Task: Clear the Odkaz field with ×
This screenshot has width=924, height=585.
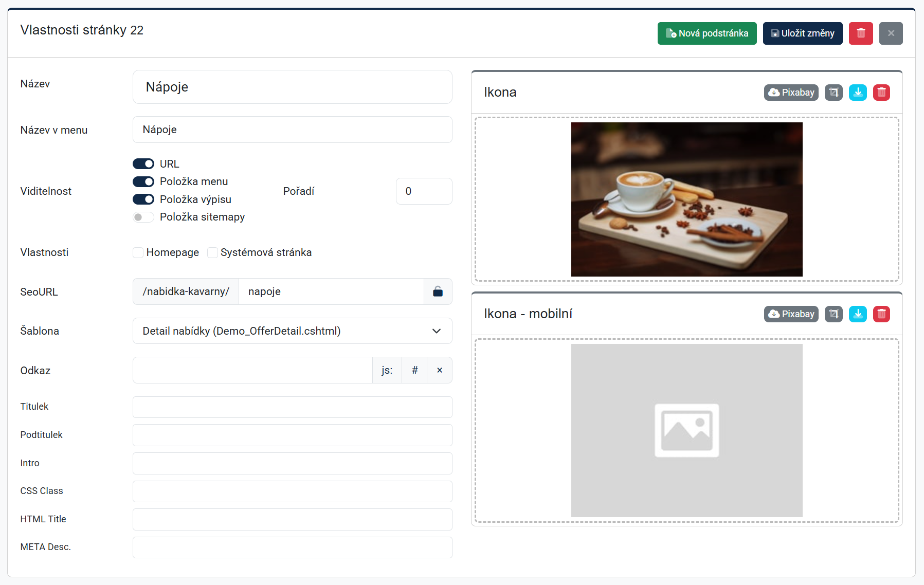Action: pos(440,370)
